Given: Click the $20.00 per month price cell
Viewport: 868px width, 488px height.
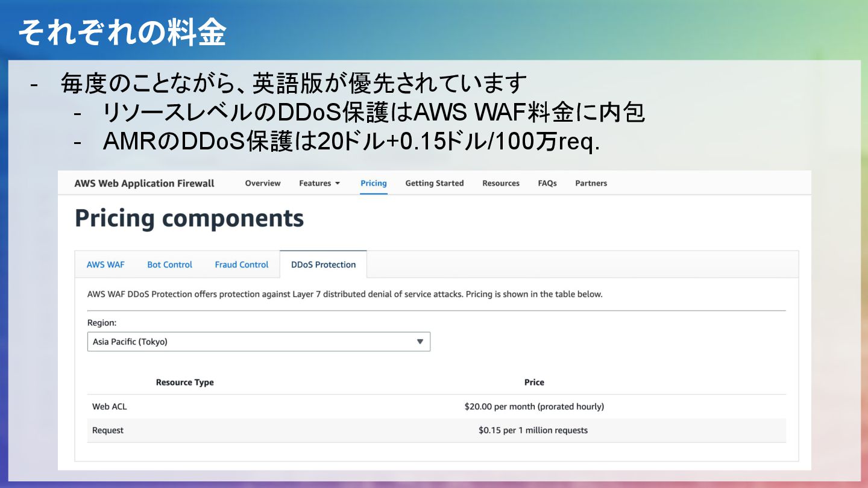Looking at the screenshot, I should (534, 407).
